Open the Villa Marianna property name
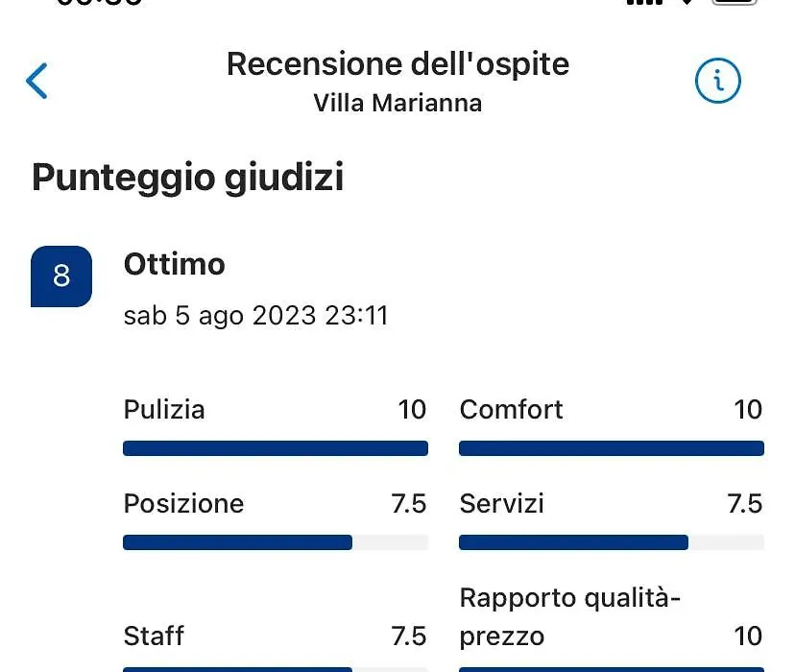 click(x=397, y=103)
